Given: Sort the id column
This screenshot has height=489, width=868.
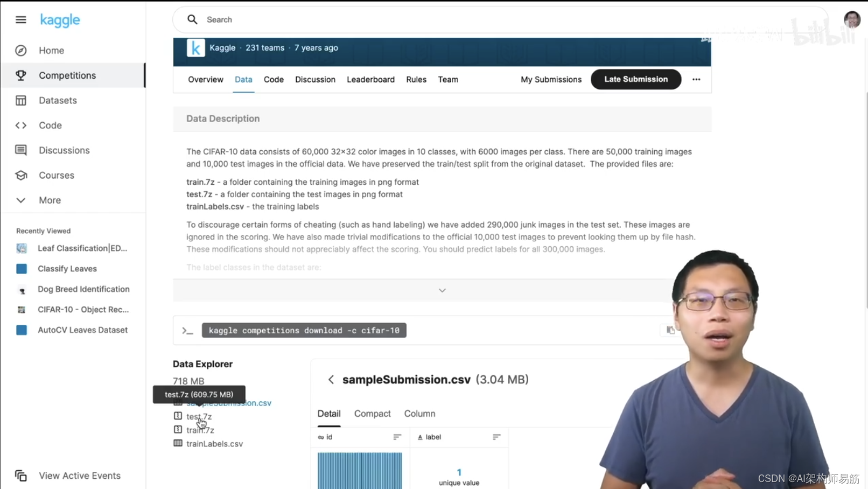Looking at the screenshot, I should pos(397,437).
